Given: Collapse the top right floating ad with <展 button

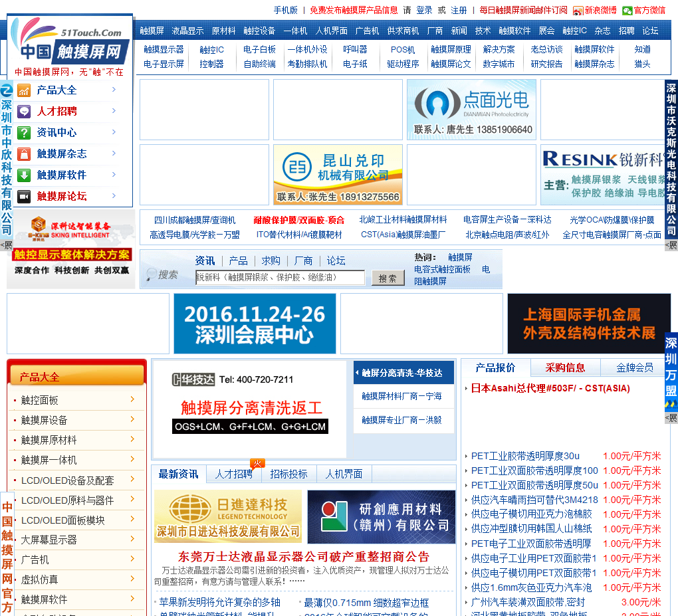Looking at the screenshot, I should [671, 245].
